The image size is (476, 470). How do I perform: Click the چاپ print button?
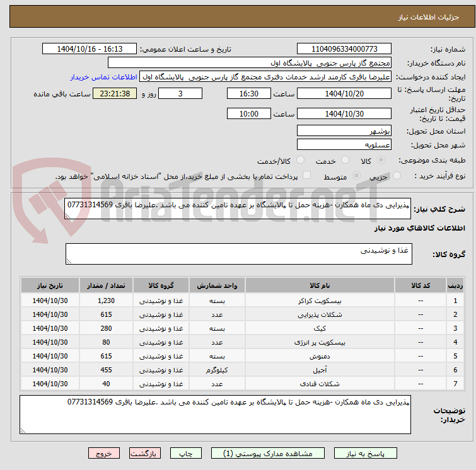coord(186,454)
